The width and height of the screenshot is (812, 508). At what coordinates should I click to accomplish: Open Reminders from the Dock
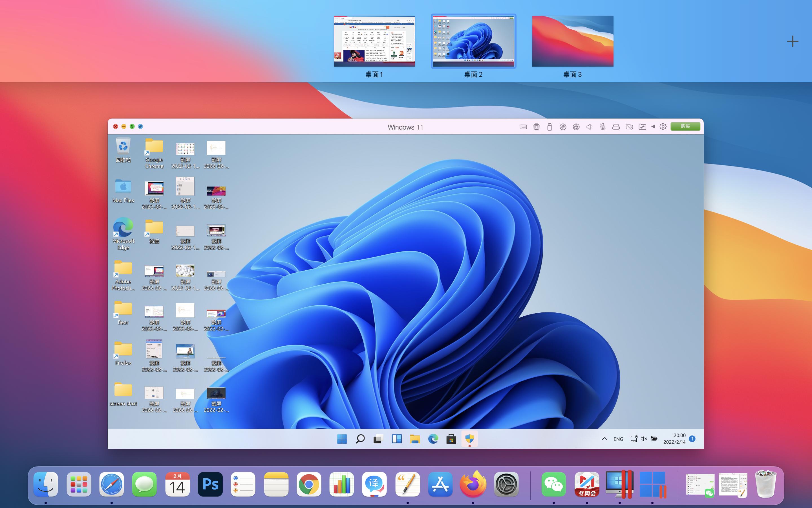click(243, 484)
